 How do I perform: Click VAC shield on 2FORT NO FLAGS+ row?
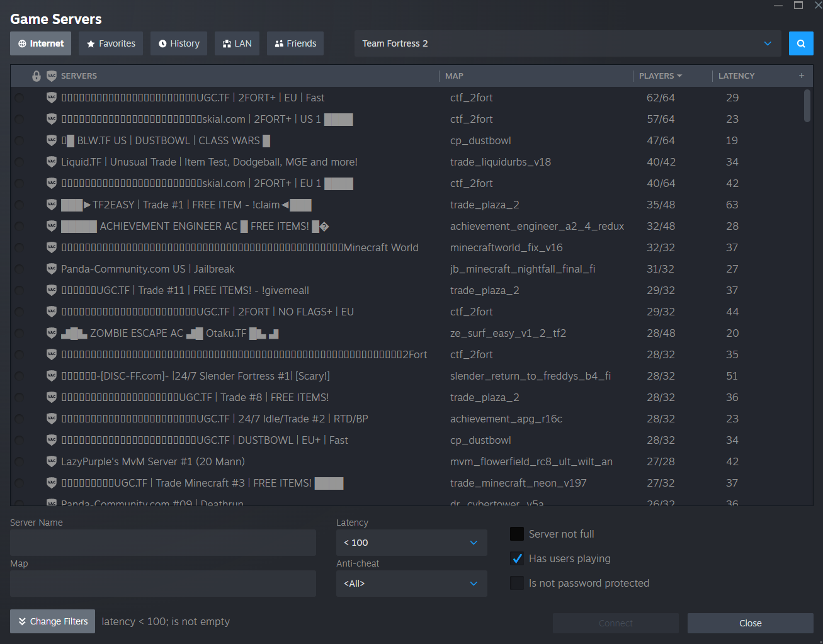(52, 312)
